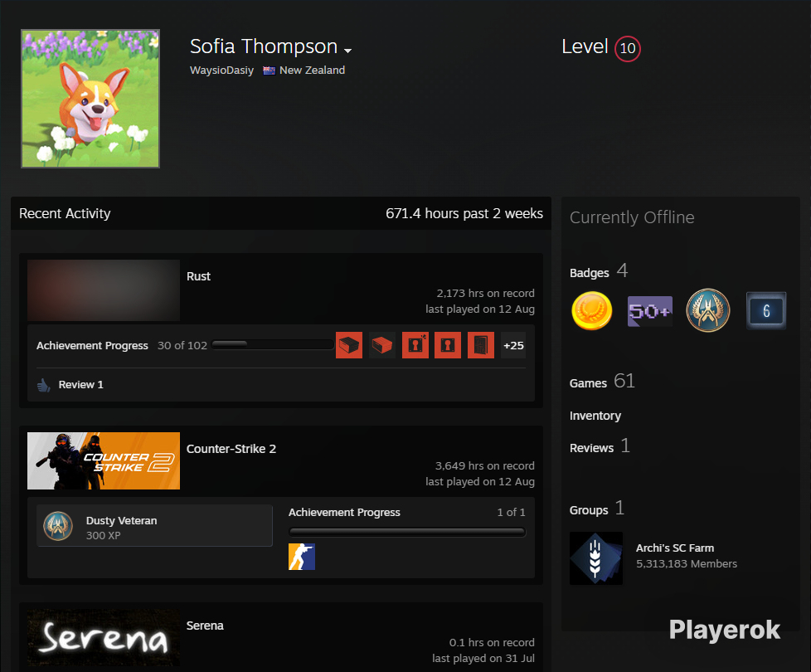Open the second Rust achievement box icon

[x=382, y=345]
